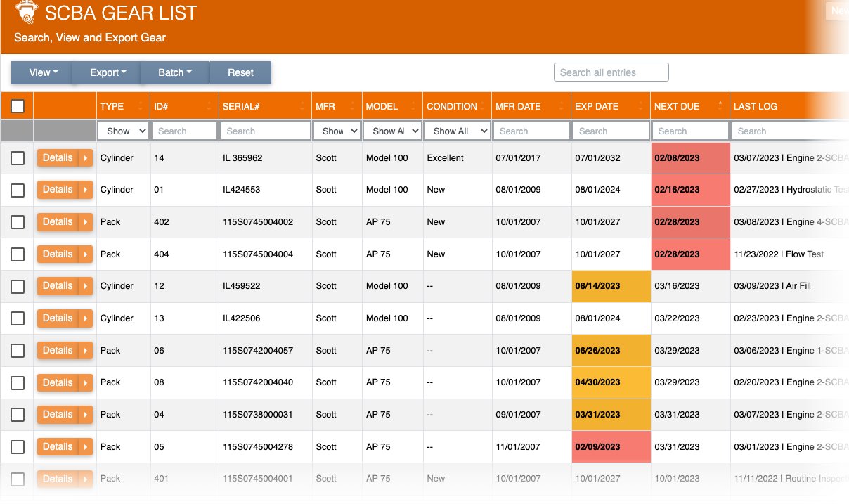
Task: Click the CONDITION column sort arrows
Action: click(x=482, y=106)
